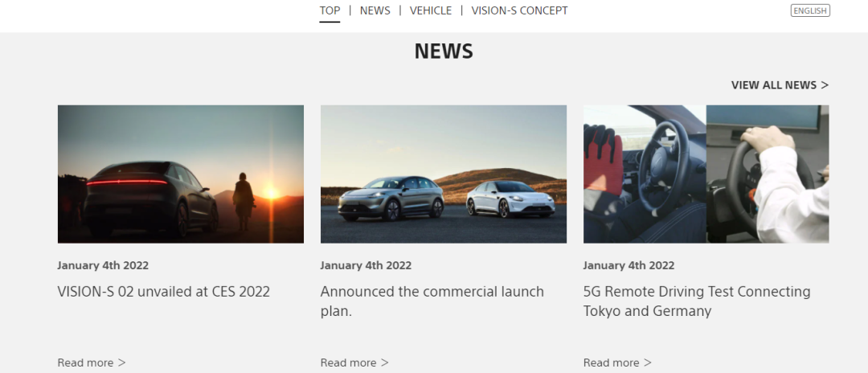Click the arrow beside VIEW ALL NEWS
This screenshot has width=868, height=373.
click(825, 85)
